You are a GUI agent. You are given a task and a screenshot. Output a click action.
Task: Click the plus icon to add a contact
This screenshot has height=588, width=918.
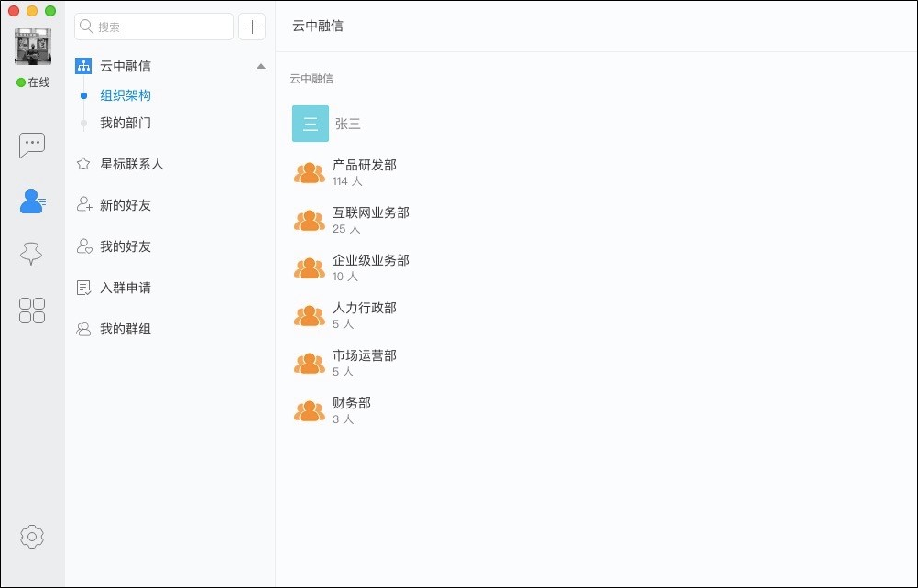252,27
